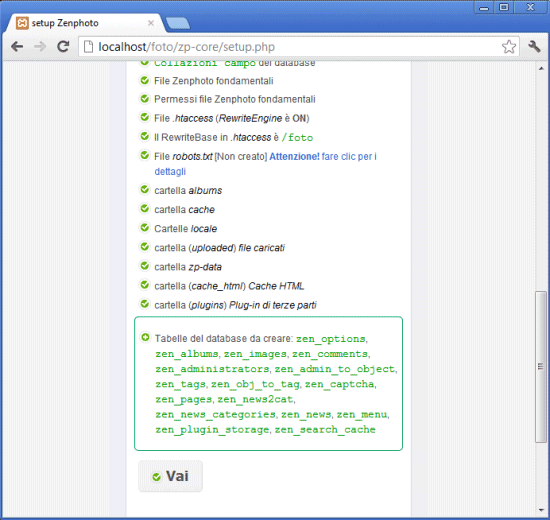The width and height of the screenshot is (550, 520).
Task: Click the text zen_news_categories
Action: click(x=215, y=414)
